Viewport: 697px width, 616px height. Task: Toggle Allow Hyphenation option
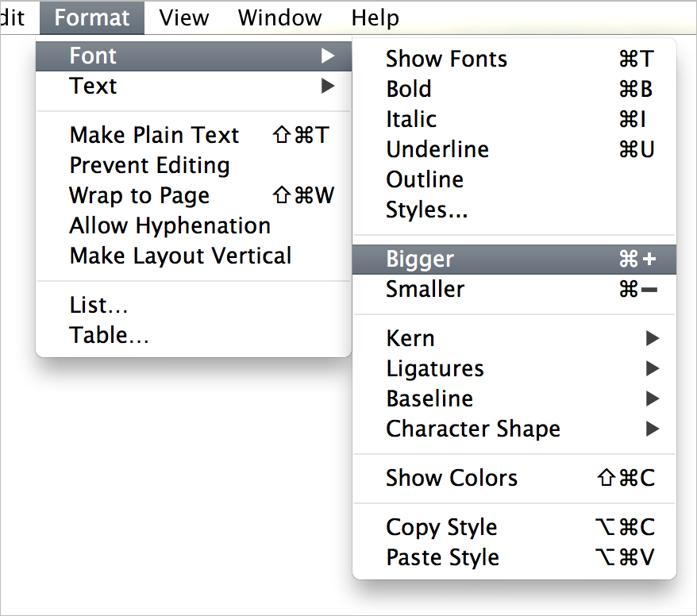194,225
